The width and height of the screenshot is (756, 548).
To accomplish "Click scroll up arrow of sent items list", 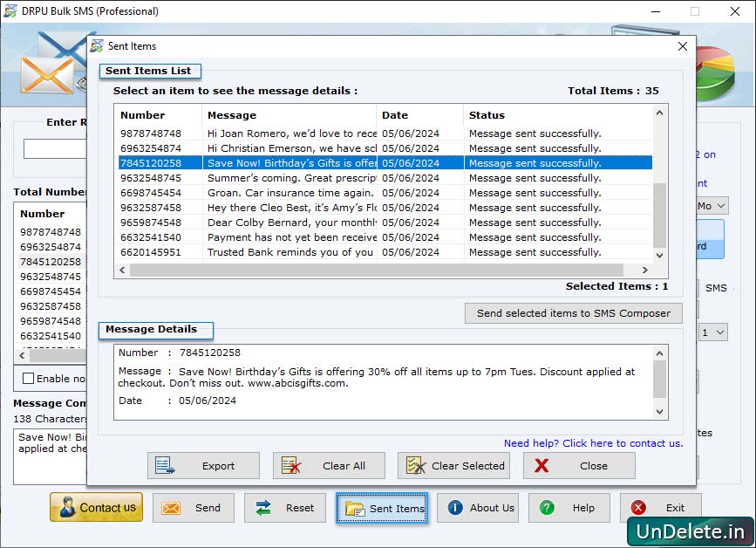I will click(x=659, y=113).
